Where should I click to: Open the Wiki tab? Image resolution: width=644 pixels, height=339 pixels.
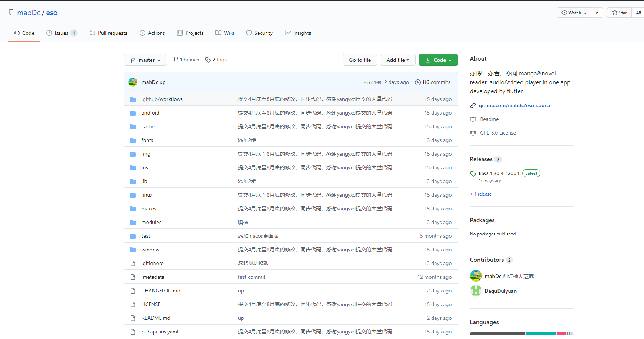click(x=225, y=33)
